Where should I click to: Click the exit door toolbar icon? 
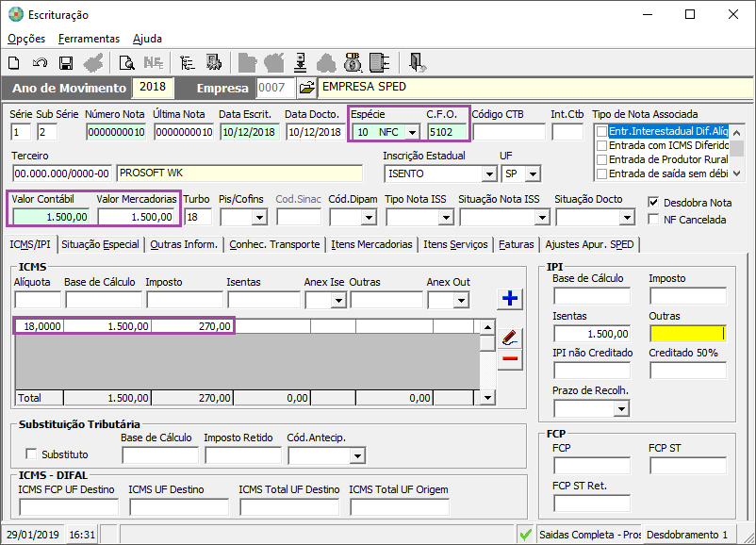[418, 63]
